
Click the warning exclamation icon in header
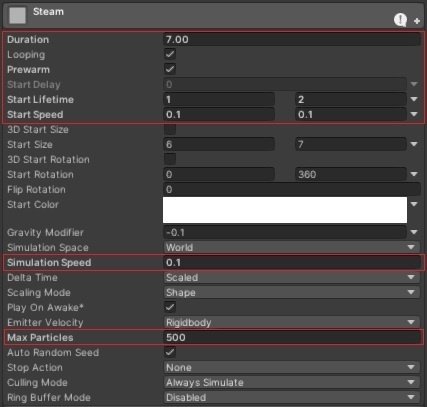[400, 20]
